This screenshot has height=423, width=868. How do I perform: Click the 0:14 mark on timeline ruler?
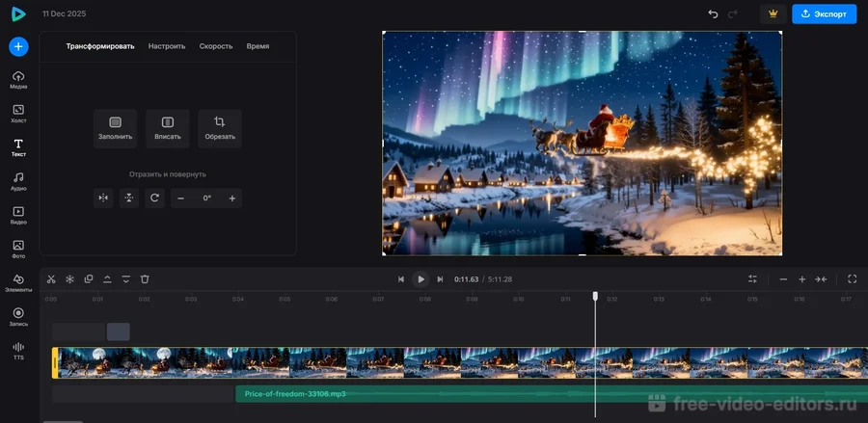coord(705,299)
